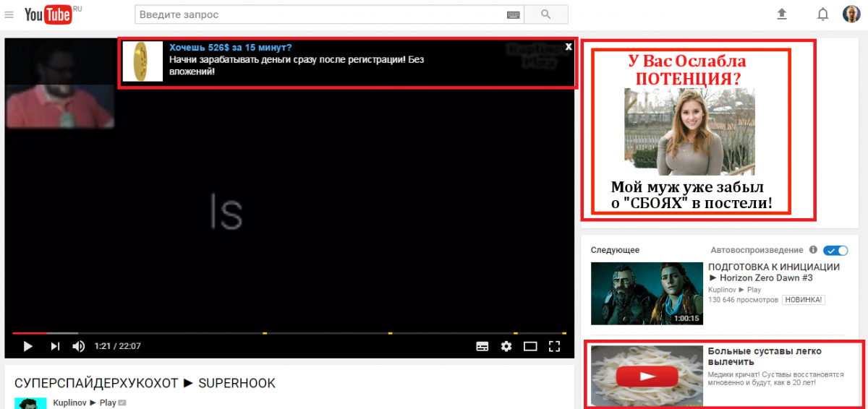Screen dimensions: 868x409
Task: Click the channel avatar below video
Action: [30, 403]
